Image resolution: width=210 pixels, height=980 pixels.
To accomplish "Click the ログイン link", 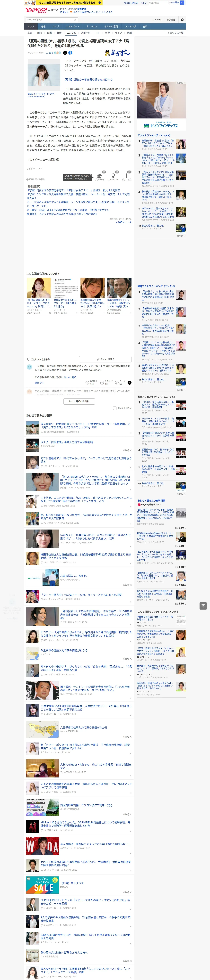I will pyautogui.click(x=64, y=12).
